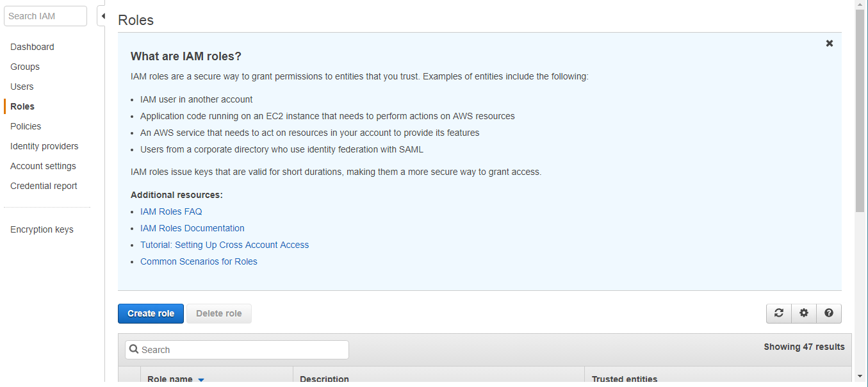
Task: Click the Search IAM box
Action: [x=45, y=16]
